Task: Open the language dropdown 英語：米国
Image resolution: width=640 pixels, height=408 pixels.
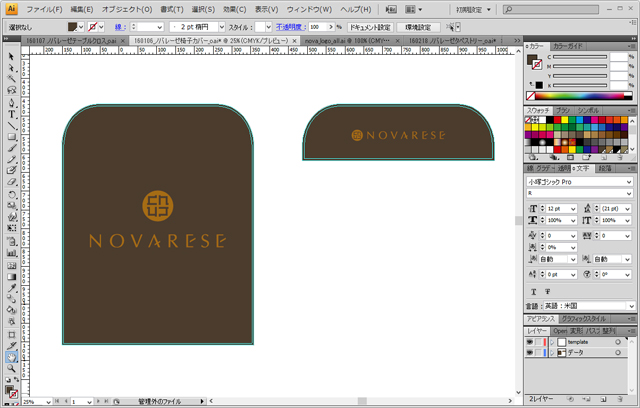Action: pos(631,306)
